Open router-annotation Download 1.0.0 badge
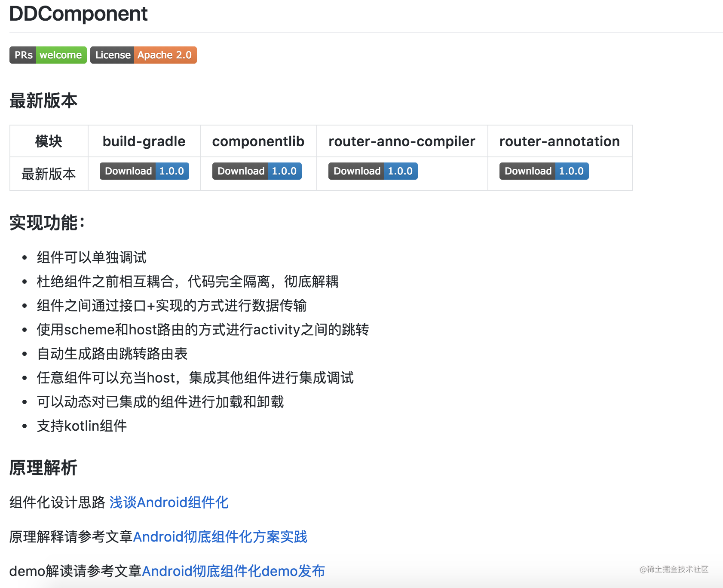Screen dimensions: 723x588 (x=544, y=171)
